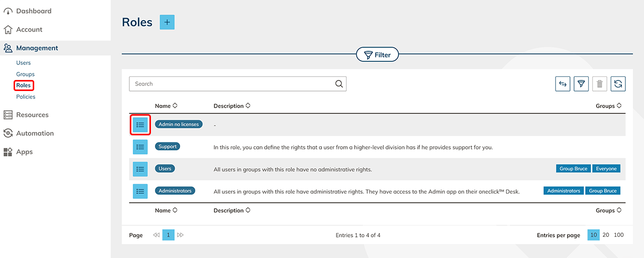Open the list menu for Admin no licenses
This screenshot has height=258, width=644.
pos(140,125)
